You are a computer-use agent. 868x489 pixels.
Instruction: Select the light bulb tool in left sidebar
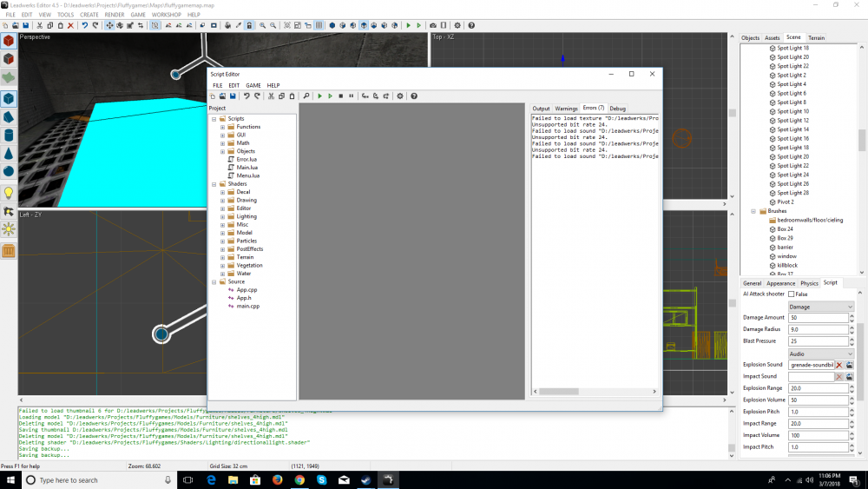pyautogui.click(x=9, y=192)
